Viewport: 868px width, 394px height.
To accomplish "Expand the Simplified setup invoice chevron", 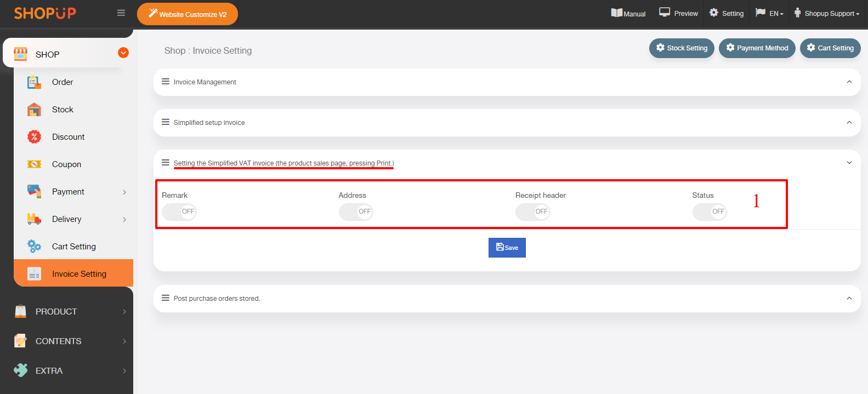I will (x=849, y=122).
